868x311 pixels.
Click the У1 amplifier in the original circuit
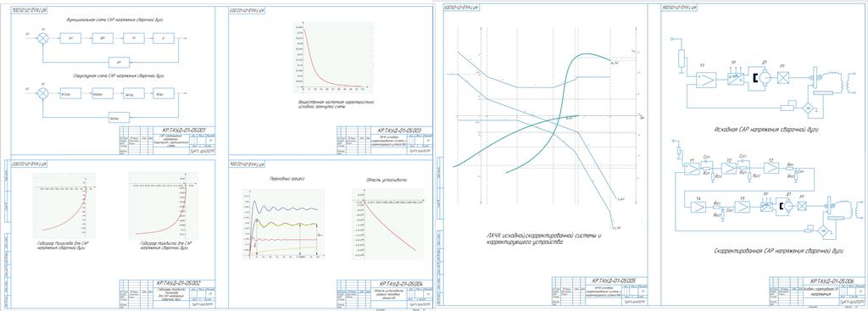[706, 80]
